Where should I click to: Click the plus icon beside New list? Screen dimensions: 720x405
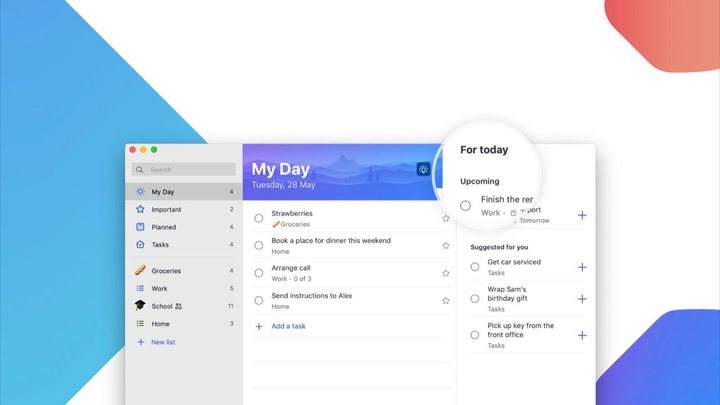(x=141, y=342)
